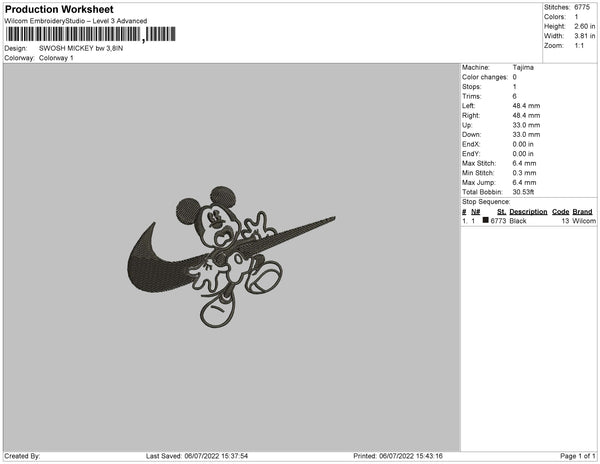Click the Color changes value 0

[515, 77]
